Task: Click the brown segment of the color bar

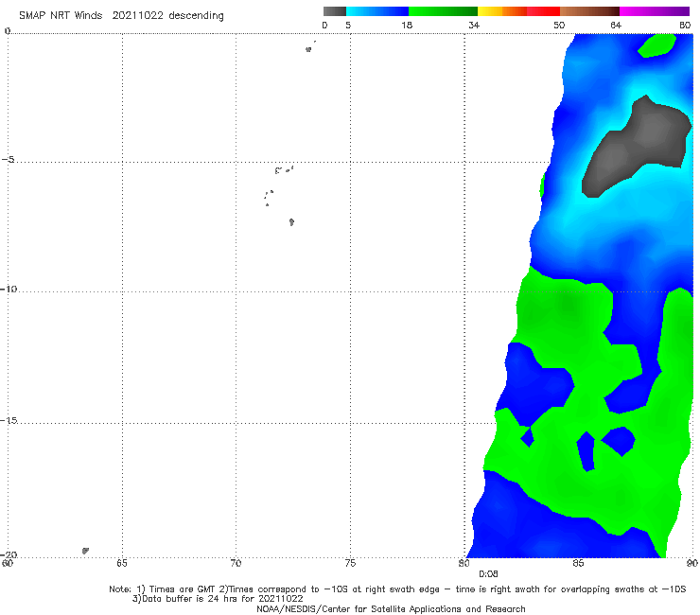Action: coord(589,11)
